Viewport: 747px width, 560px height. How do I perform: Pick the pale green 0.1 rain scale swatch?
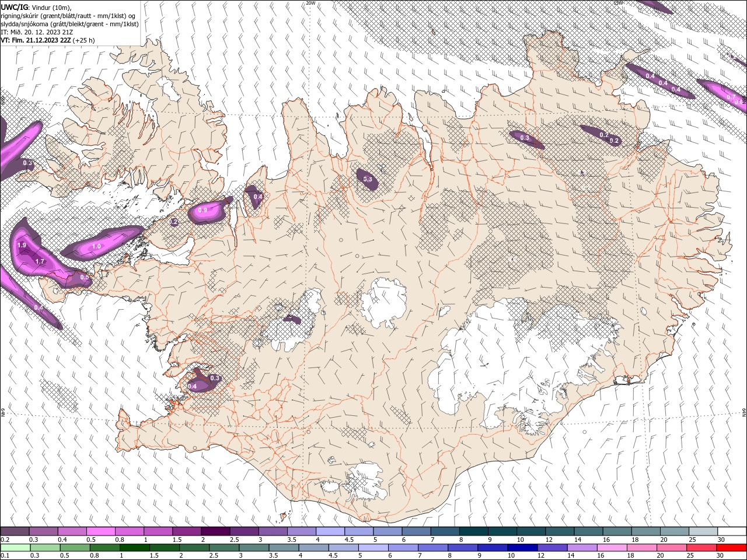pos(15,548)
